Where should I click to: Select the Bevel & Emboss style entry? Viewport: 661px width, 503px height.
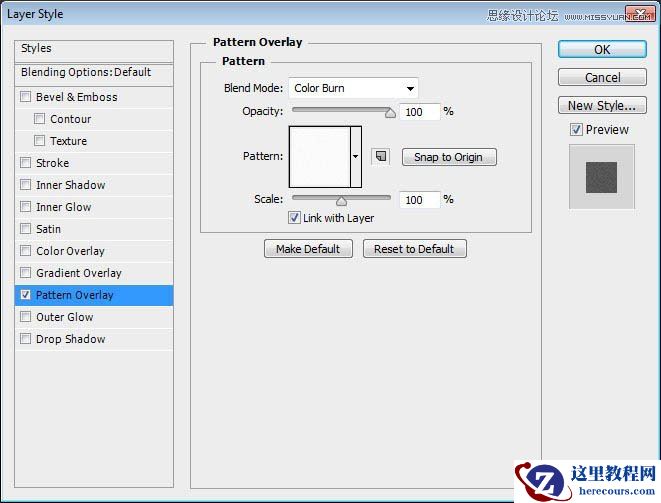point(94,97)
